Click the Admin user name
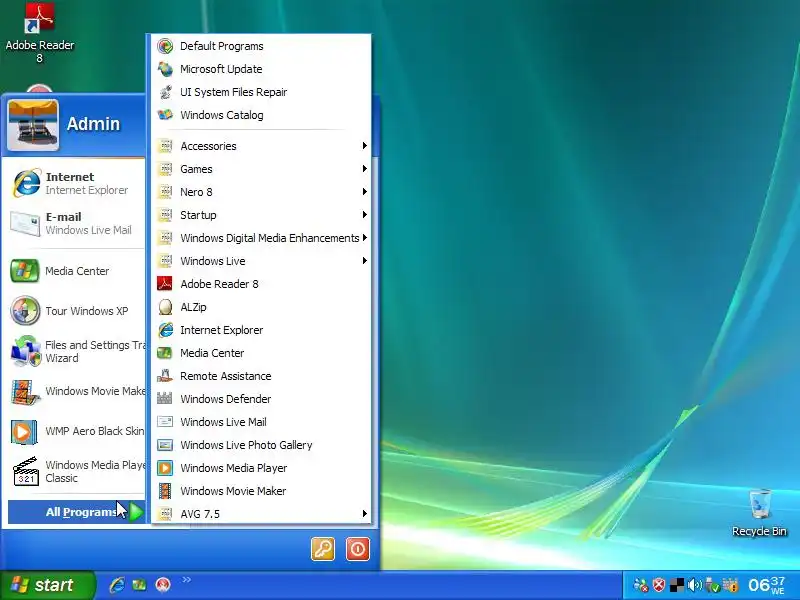 click(x=93, y=124)
